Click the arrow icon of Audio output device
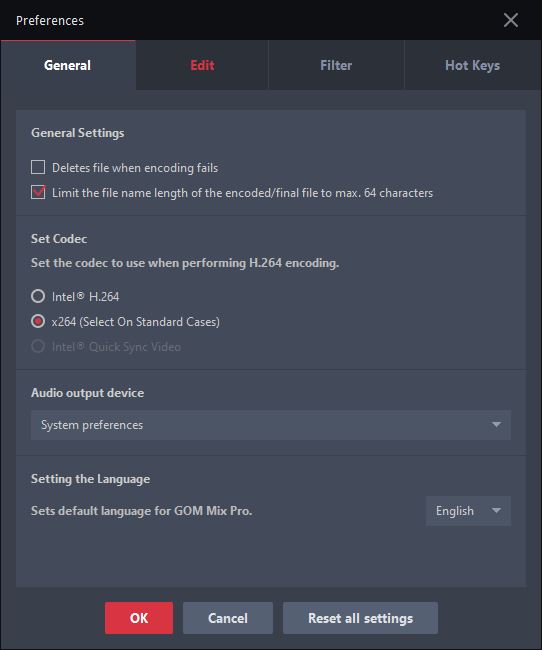Viewport: 542px width, 650px height. point(496,424)
